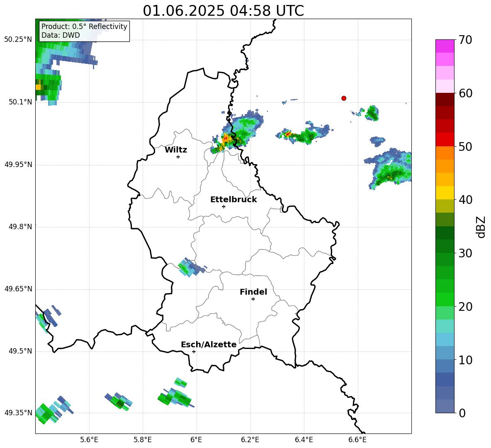Click the orange colorbar segment just below 50
Image resolution: width=491 pixels, height=448 pixels.
445,153
